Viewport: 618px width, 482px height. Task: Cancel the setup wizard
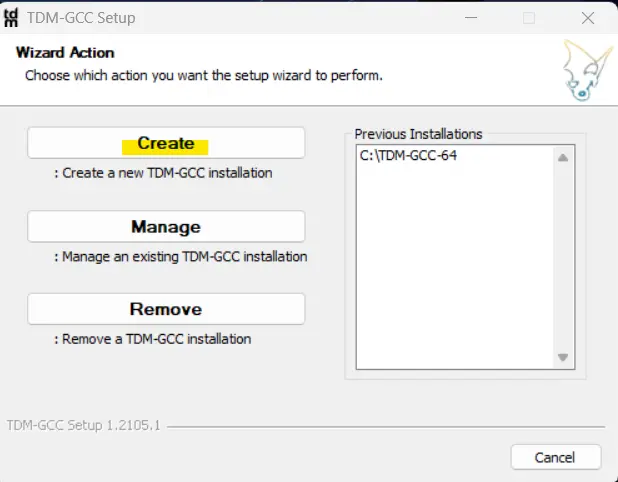555,457
